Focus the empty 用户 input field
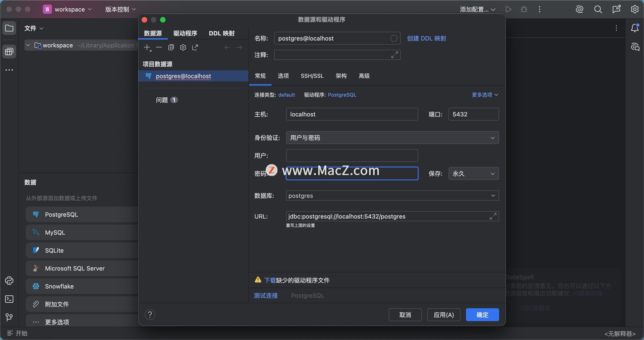644x340 pixels. pyautogui.click(x=352, y=155)
